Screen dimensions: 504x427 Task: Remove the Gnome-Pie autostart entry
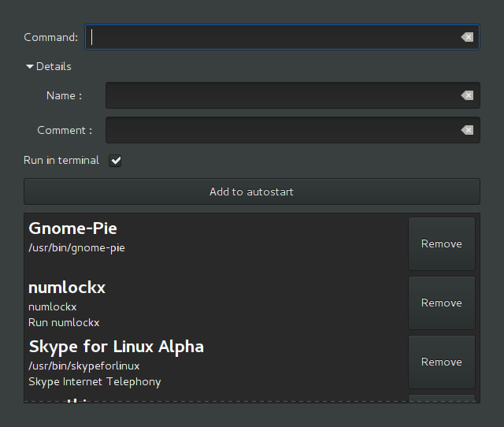[442, 243]
